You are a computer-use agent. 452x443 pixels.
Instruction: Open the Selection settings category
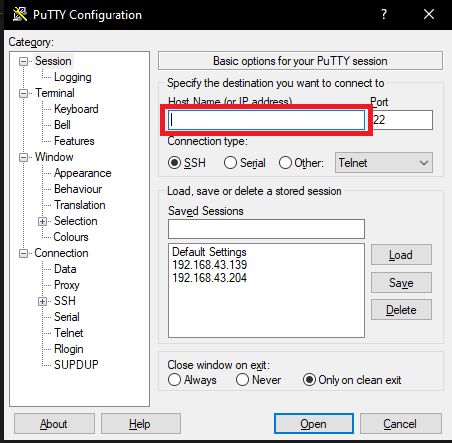76,221
